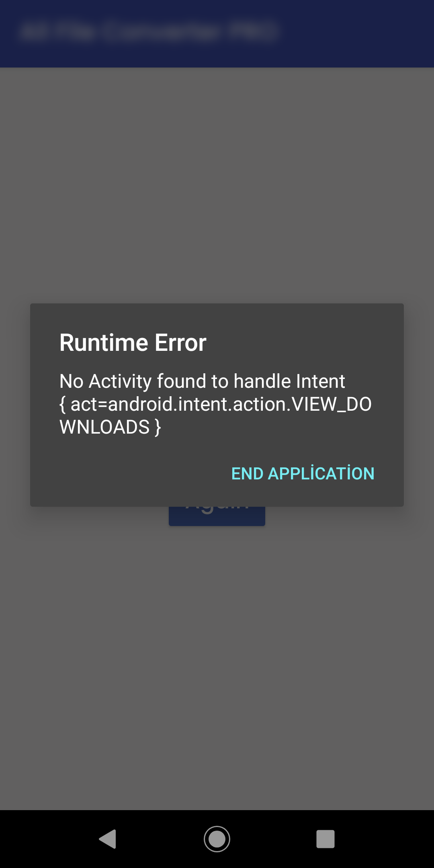
Task: Click the navy app header bar
Action: [x=217, y=34]
